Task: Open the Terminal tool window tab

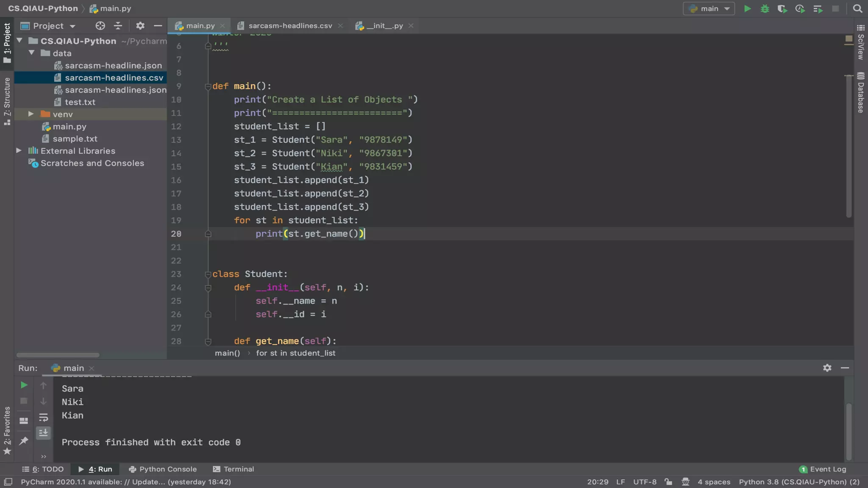Action: pyautogui.click(x=234, y=469)
